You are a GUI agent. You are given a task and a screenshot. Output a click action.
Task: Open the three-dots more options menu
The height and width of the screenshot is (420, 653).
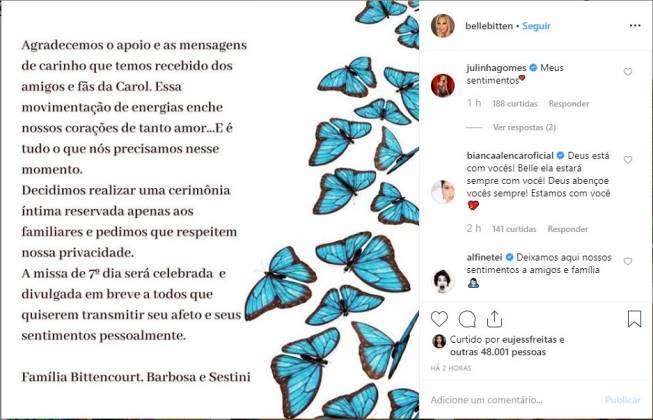coord(635,26)
